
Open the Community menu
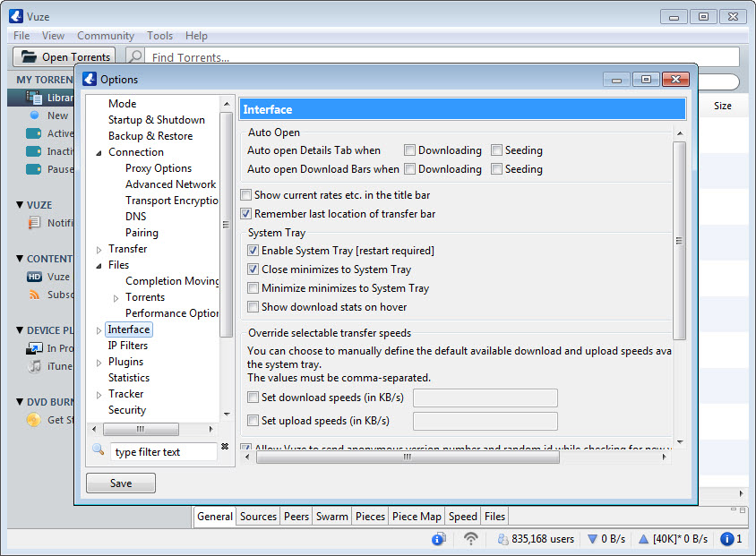tap(106, 36)
